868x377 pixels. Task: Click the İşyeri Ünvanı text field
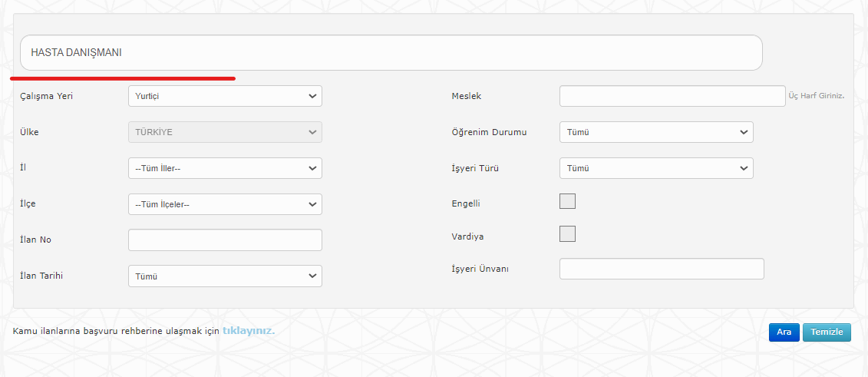pos(662,269)
